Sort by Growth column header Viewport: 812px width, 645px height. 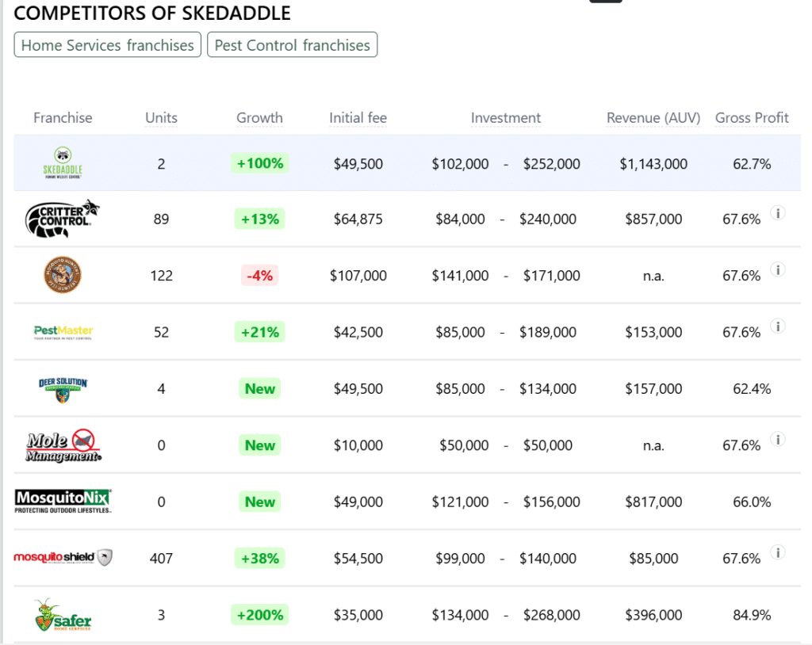pyautogui.click(x=259, y=118)
